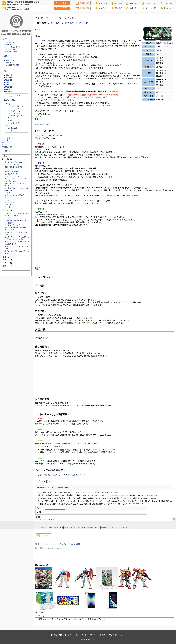Open アットウィキTOP footer link

click(x=88, y=635)
